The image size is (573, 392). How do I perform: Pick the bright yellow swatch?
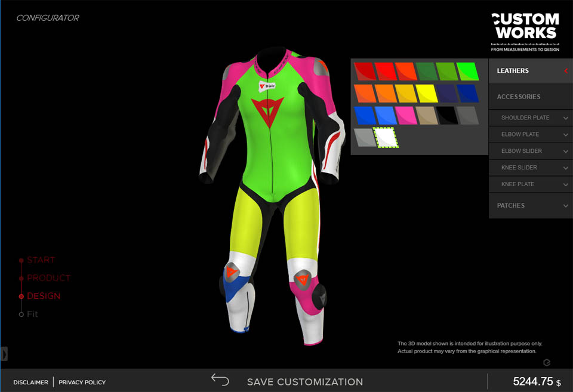pyautogui.click(x=426, y=94)
